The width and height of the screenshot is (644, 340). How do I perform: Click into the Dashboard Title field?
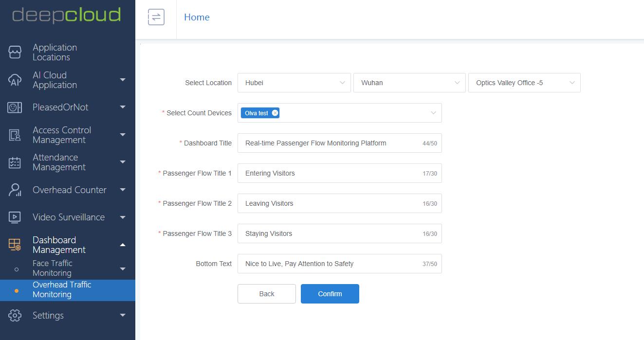331,143
